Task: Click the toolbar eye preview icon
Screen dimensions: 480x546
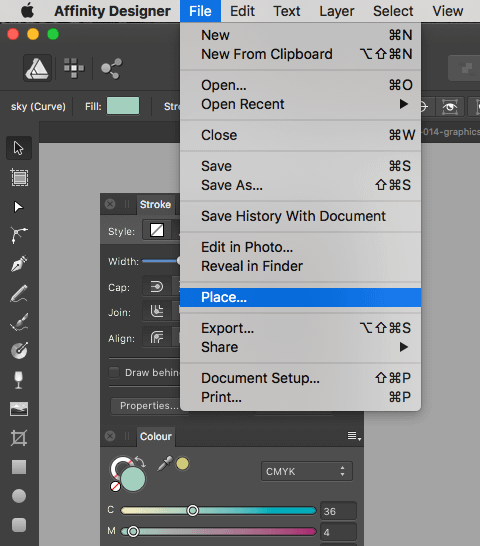Action: point(450,107)
